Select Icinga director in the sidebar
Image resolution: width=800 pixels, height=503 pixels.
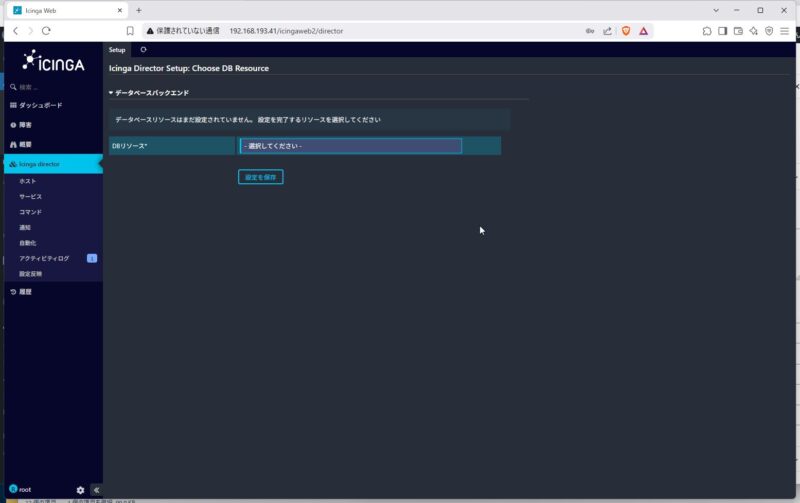coord(53,164)
